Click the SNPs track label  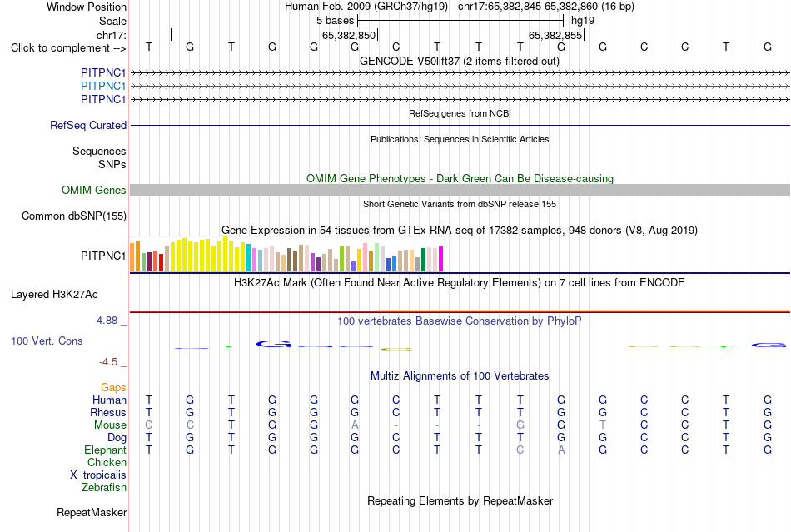pyautogui.click(x=112, y=164)
